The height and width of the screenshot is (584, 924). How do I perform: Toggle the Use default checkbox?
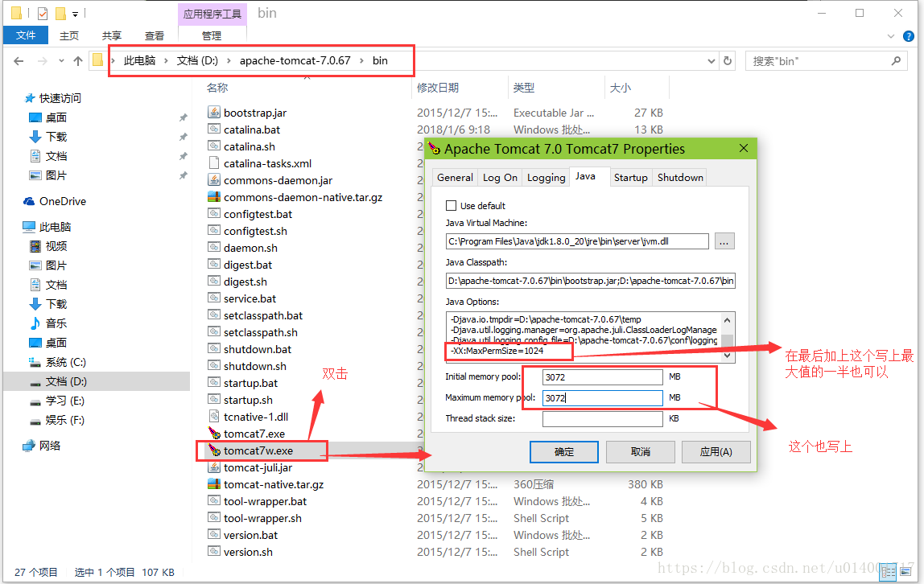click(452, 205)
